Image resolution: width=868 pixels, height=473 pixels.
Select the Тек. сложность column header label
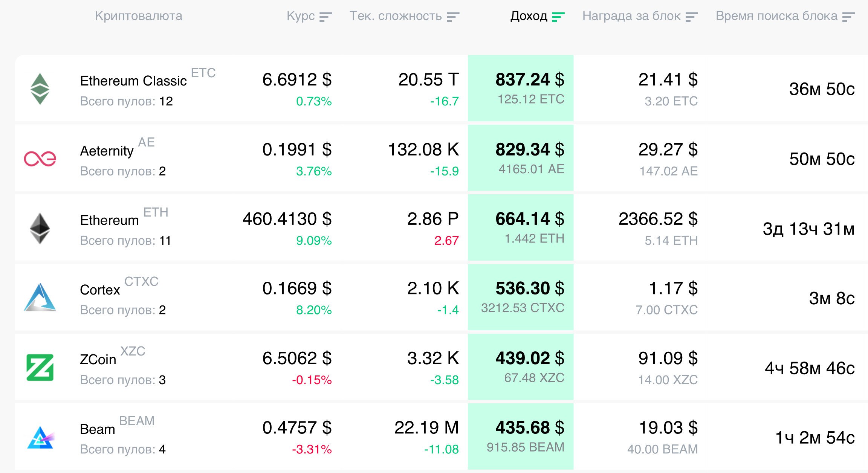pos(396,16)
